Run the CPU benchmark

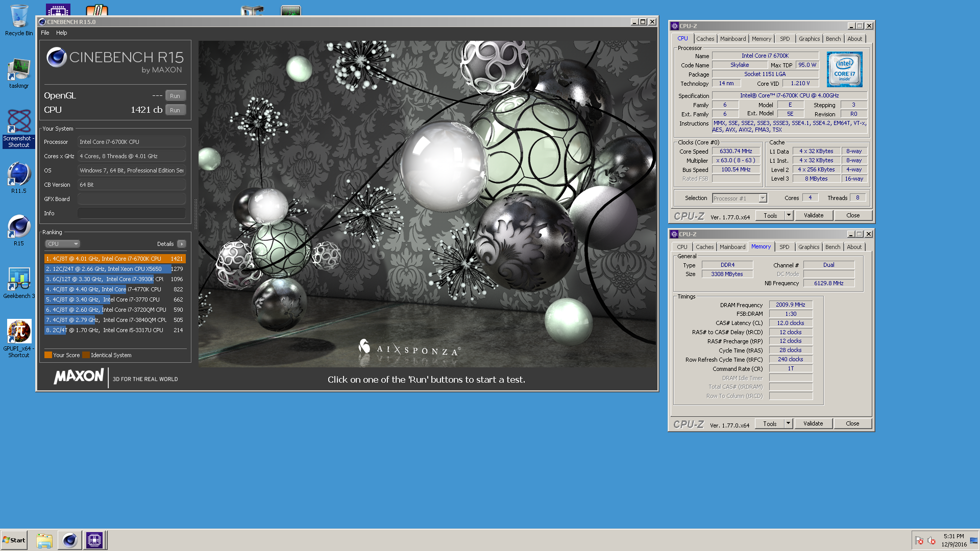click(x=175, y=110)
